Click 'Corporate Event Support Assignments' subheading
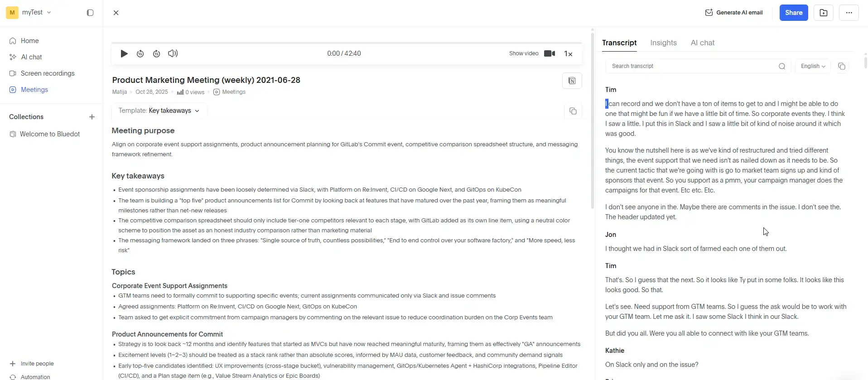 [169, 286]
